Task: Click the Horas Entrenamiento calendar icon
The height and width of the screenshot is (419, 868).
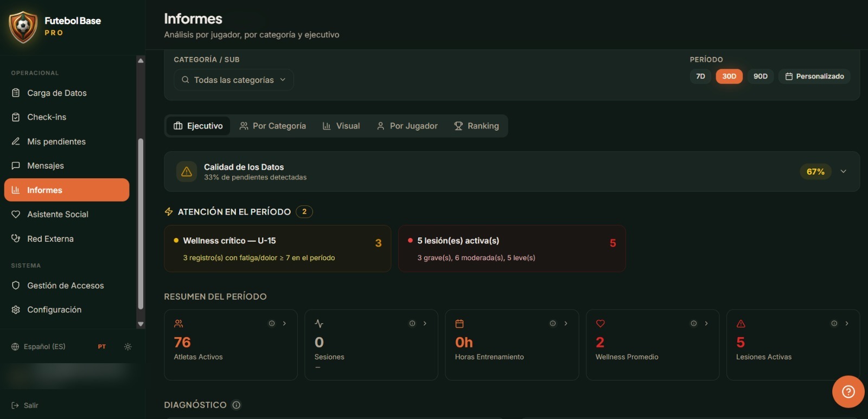Action: pyautogui.click(x=459, y=324)
